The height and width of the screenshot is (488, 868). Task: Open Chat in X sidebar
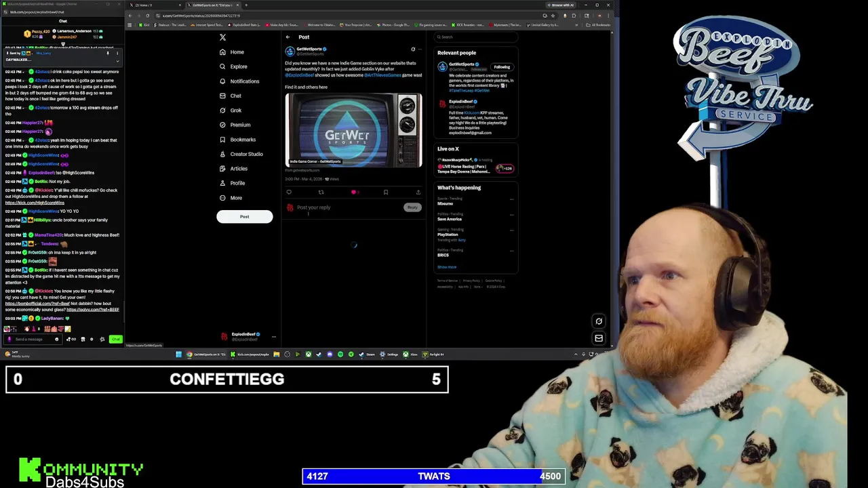coord(230,96)
